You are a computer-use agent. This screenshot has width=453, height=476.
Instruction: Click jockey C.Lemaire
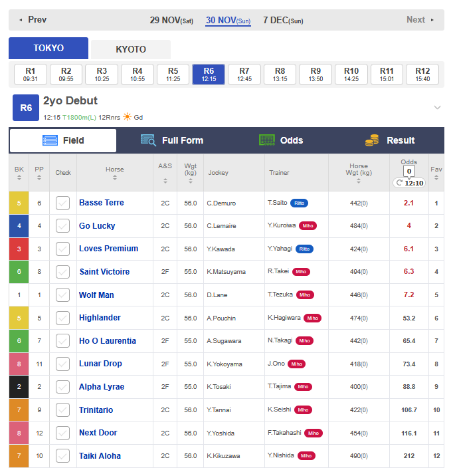click(221, 226)
